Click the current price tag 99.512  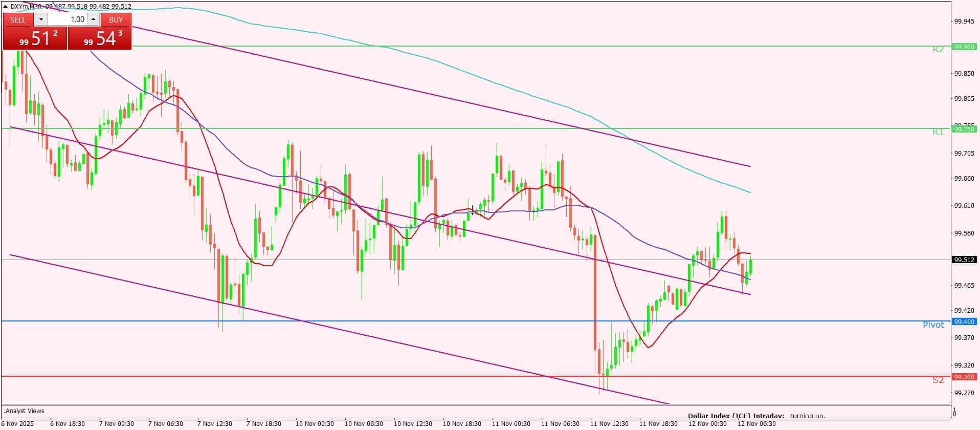(x=964, y=260)
